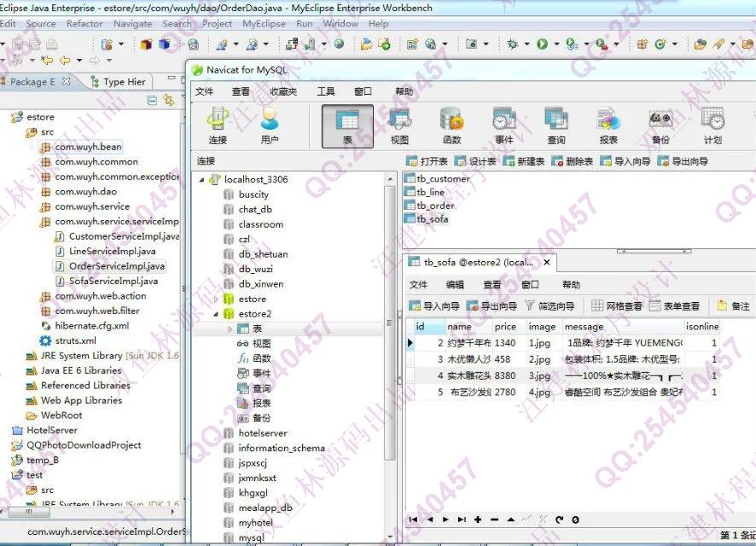Open the 视图 (View) tool in Navicat
The height and width of the screenshot is (546, 756).
click(399, 125)
